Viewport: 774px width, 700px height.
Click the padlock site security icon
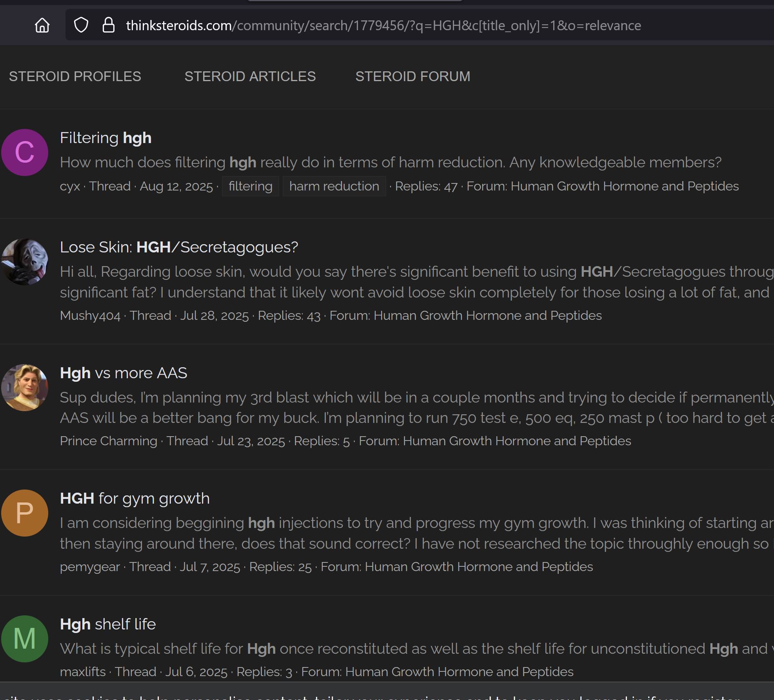[x=108, y=25]
